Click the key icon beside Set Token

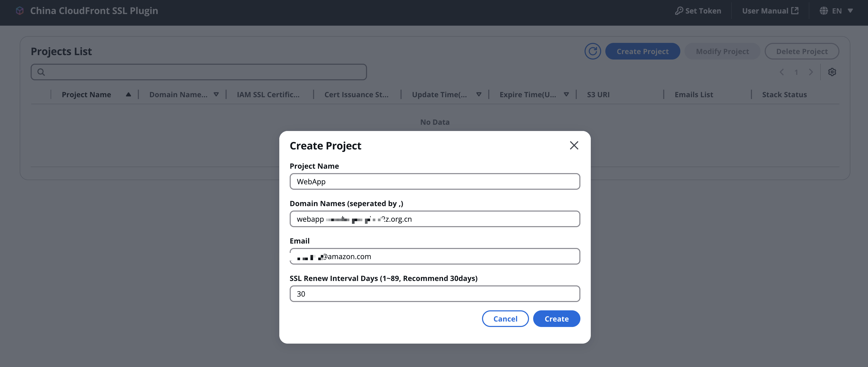tap(679, 11)
